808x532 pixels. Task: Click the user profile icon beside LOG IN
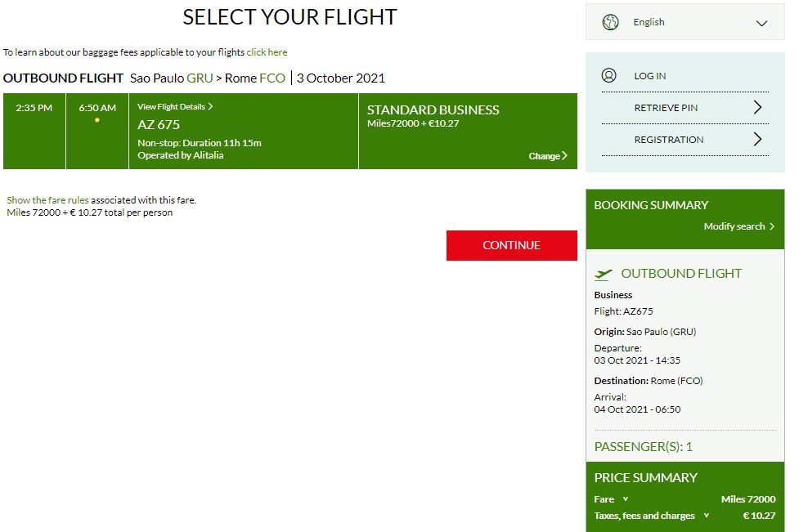[608, 75]
